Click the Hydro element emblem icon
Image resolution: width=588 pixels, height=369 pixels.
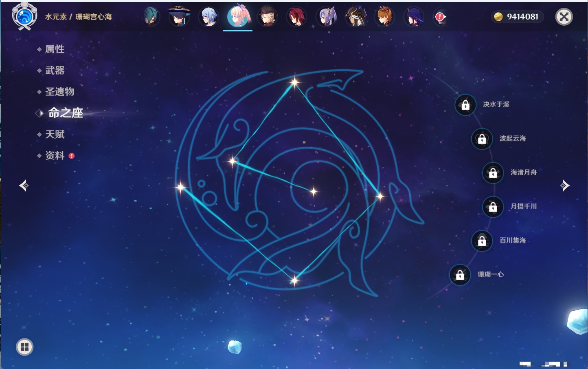point(24,16)
